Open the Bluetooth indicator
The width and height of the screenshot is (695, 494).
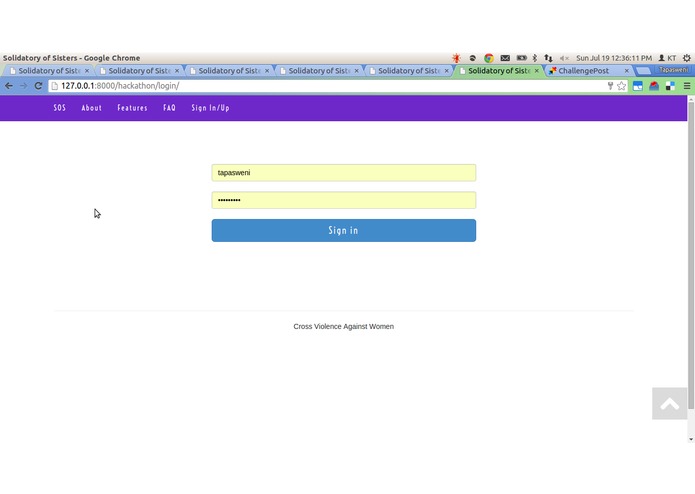(535, 58)
